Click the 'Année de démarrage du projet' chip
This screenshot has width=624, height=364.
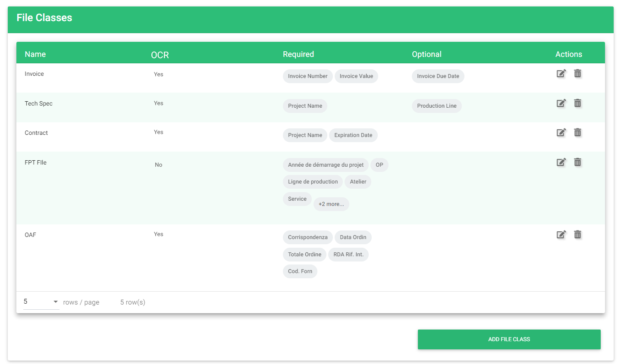(326, 165)
